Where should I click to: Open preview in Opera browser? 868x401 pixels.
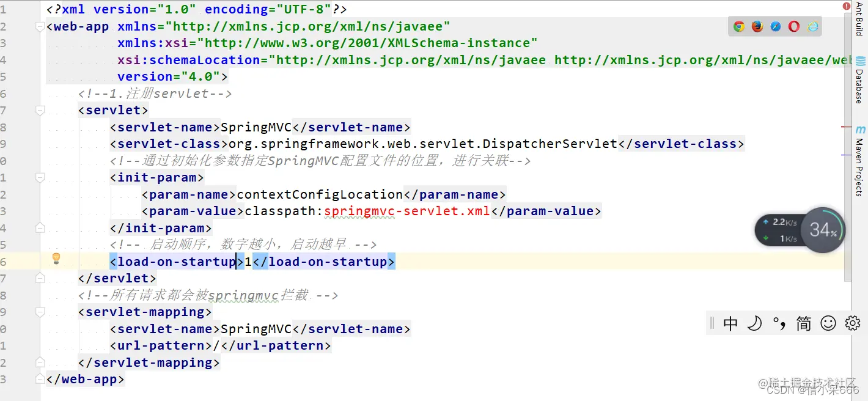[x=794, y=26]
